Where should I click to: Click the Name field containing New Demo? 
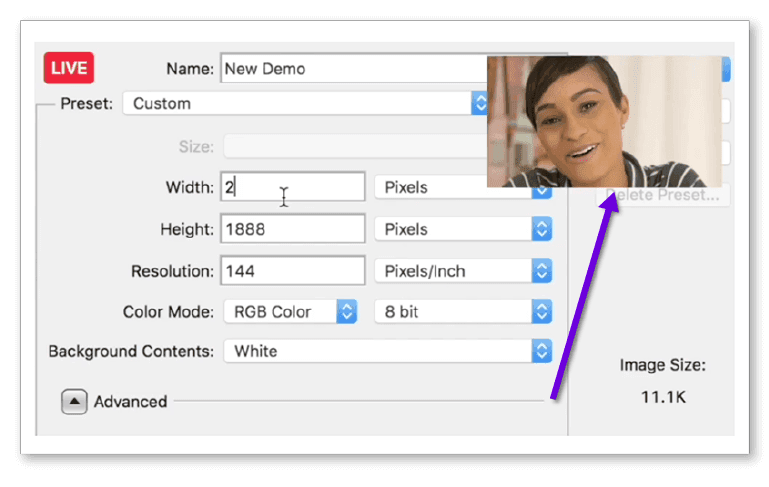[350, 69]
